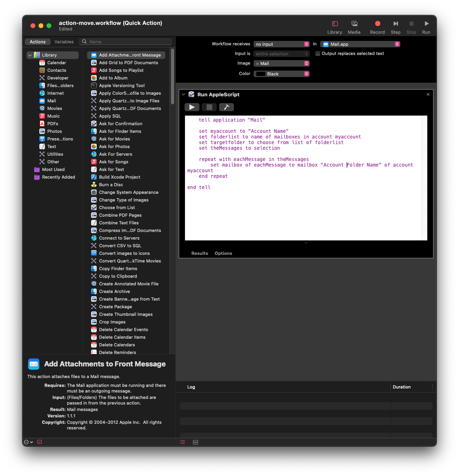Select the Choose from List action
459x476 pixels.
[x=113, y=207]
